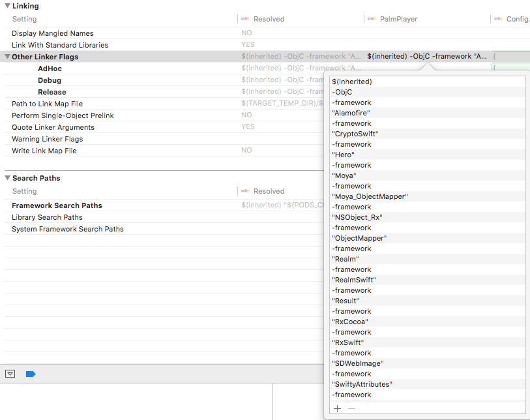
Task: Click the Setting column header in Search Paths
Action: click(25, 191)
